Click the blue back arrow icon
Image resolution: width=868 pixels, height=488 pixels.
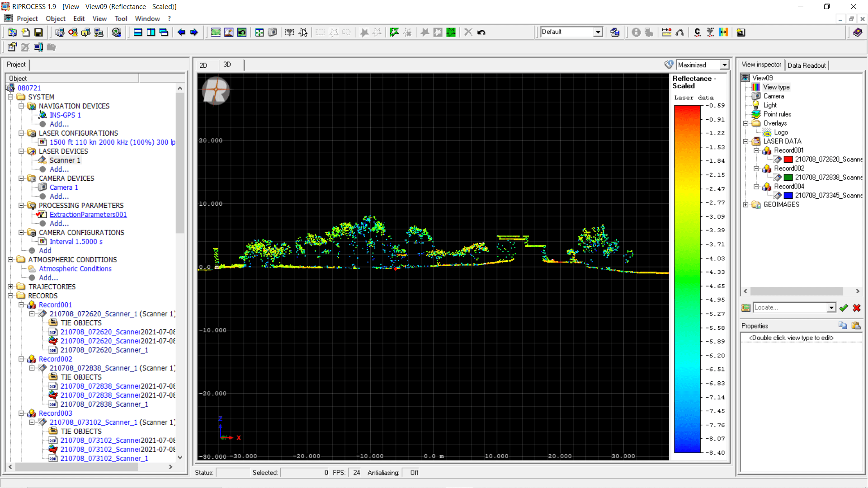click(x=181, y=32)
